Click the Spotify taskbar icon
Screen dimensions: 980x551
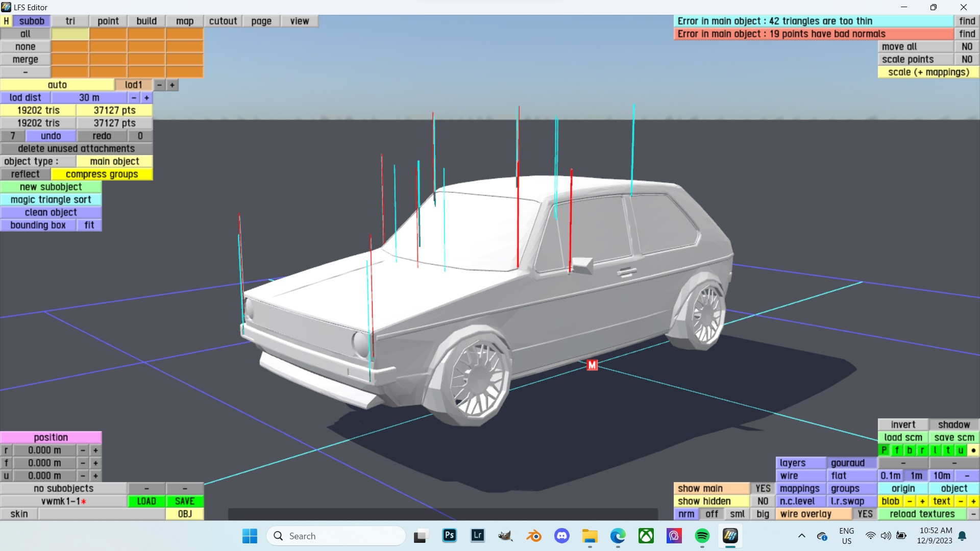(x=702, y=536)
